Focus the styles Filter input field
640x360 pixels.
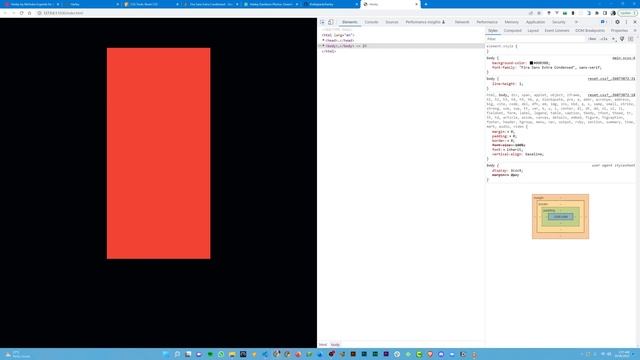pos(535,39)
